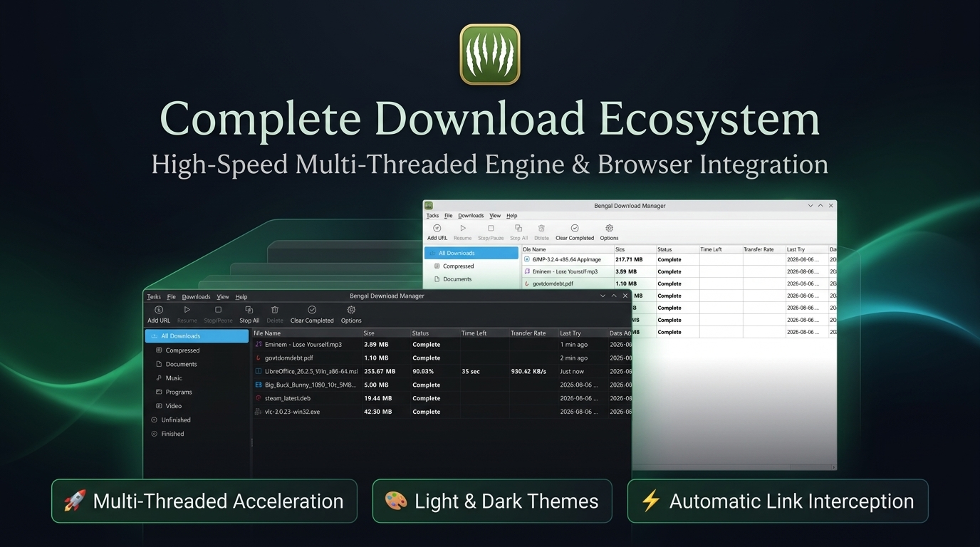Open the Help menu in the dark window
This screenshot has width=980, height=547.
(x=241, y=297)
